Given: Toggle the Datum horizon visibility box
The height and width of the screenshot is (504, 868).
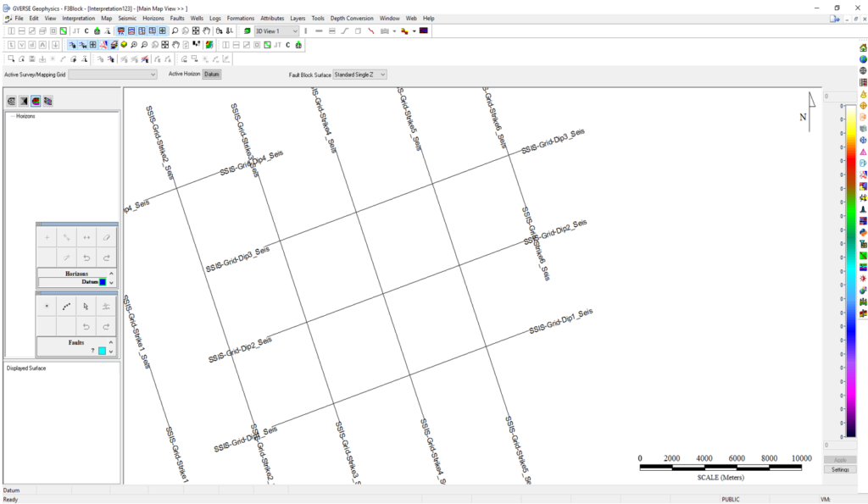Looking at the screenshot, I should pos(103,281).
